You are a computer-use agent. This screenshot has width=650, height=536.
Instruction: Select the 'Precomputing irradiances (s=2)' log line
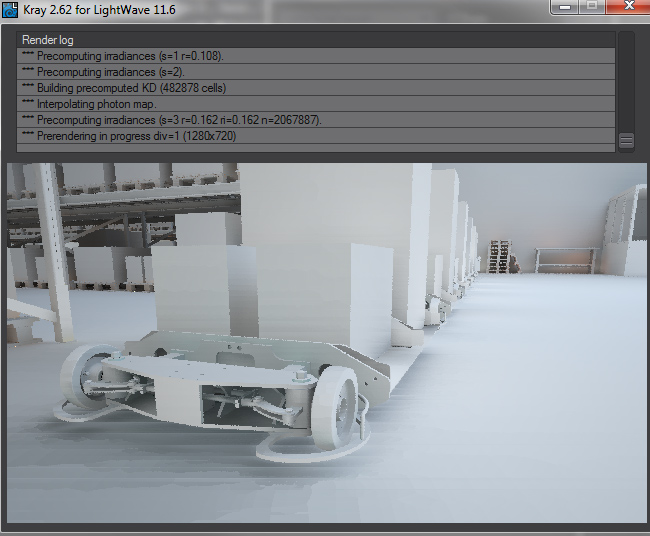100,72
